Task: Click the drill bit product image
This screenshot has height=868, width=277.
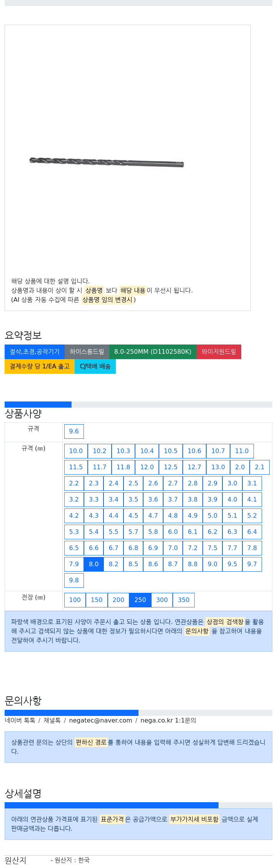Action: tap(107, 162)
